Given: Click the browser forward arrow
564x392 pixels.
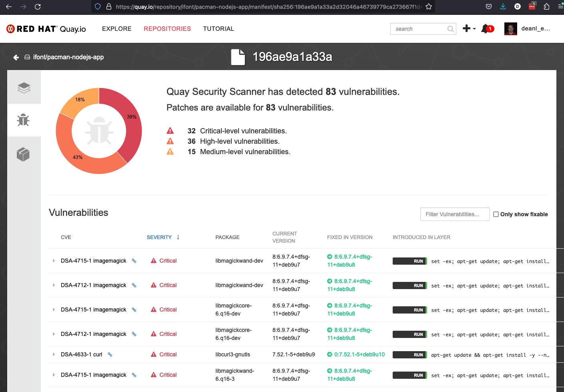Looking at the screenshot, I should (x=23, y=7).
